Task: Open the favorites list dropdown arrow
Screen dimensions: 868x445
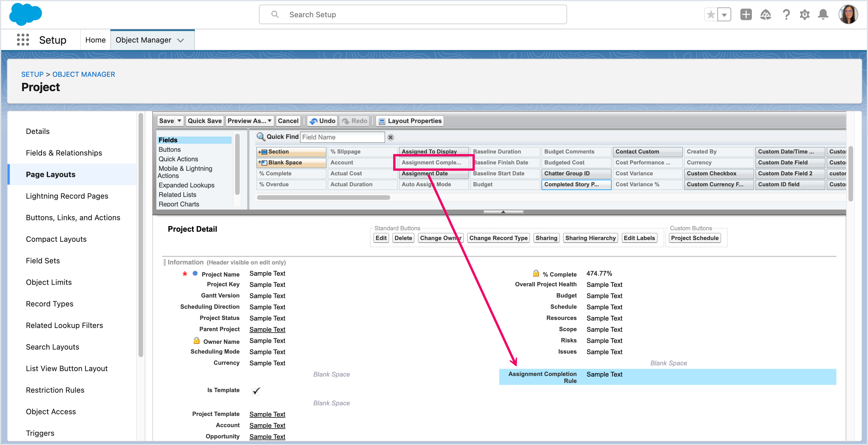Action: tap(724, 14)
